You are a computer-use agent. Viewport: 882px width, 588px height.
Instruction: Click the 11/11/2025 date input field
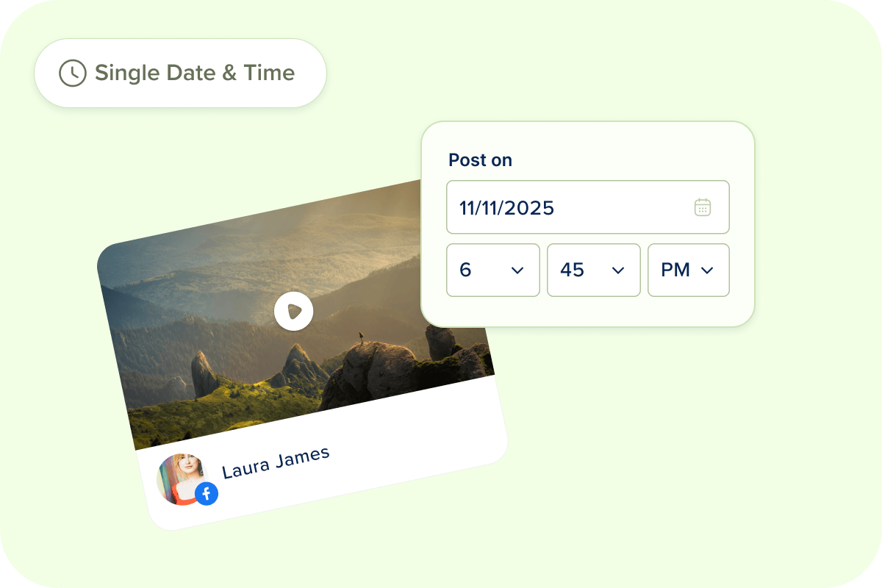click(x=588, y=207)
